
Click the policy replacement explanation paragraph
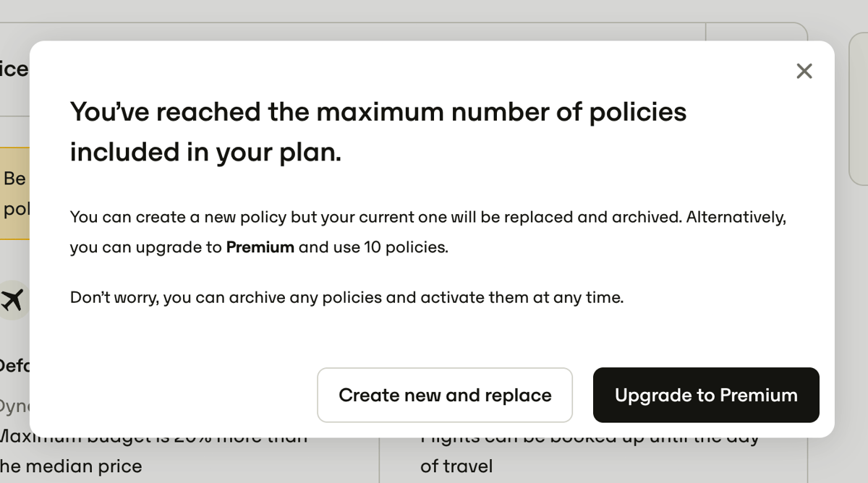428,231
